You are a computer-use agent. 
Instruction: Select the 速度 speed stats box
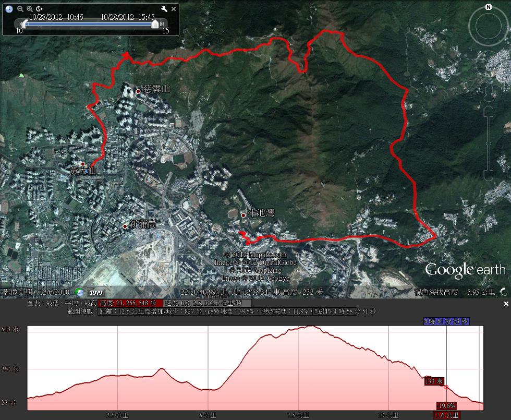coord(208,303)
